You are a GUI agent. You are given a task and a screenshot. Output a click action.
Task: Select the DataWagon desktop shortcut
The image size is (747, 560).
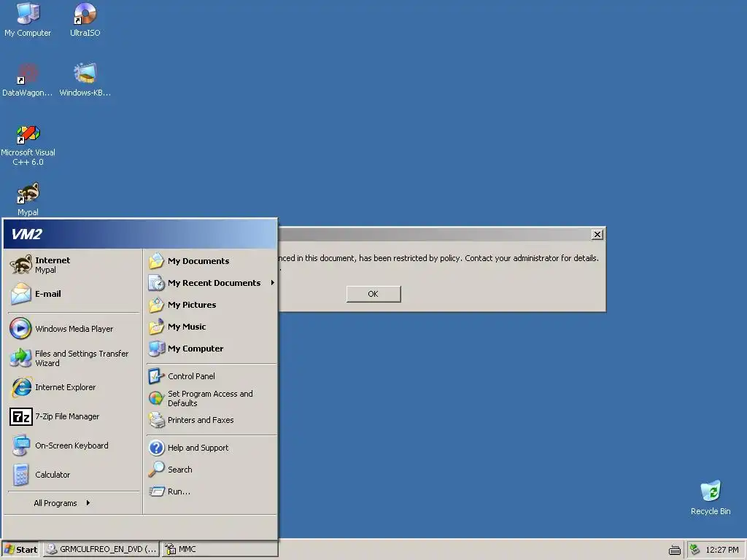pyautogui.click(x=28, y=80)
